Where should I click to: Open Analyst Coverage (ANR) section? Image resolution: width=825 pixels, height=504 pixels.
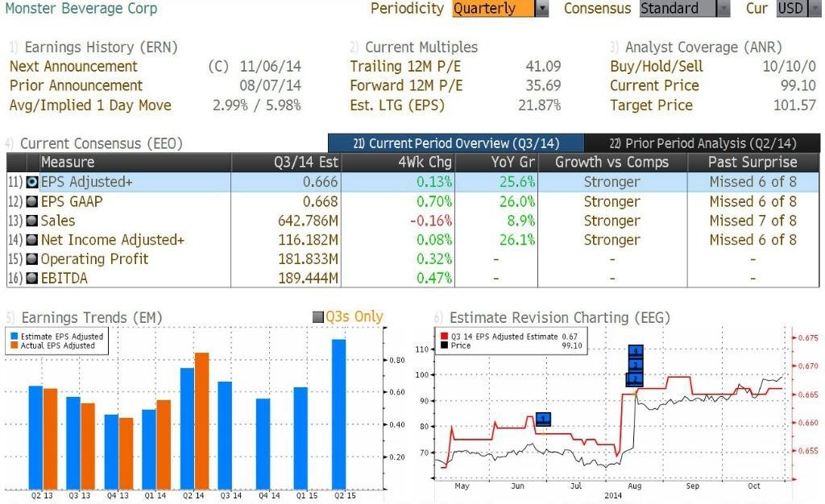(703, 48)
